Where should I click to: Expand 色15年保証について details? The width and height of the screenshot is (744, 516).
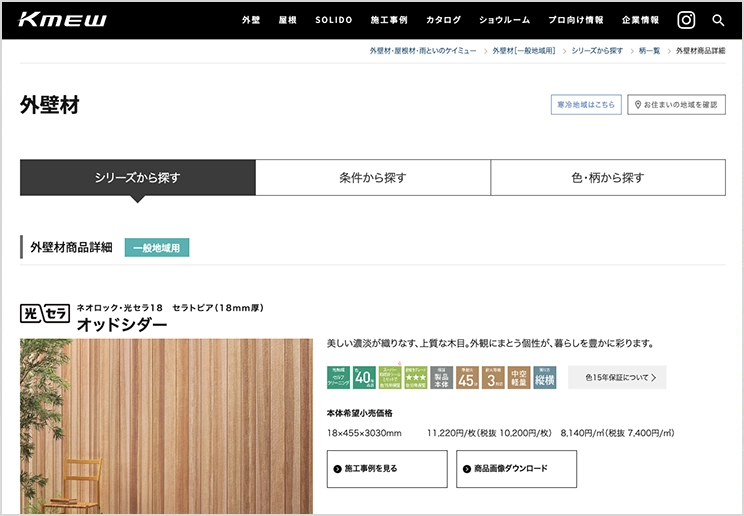pos(616,377)
